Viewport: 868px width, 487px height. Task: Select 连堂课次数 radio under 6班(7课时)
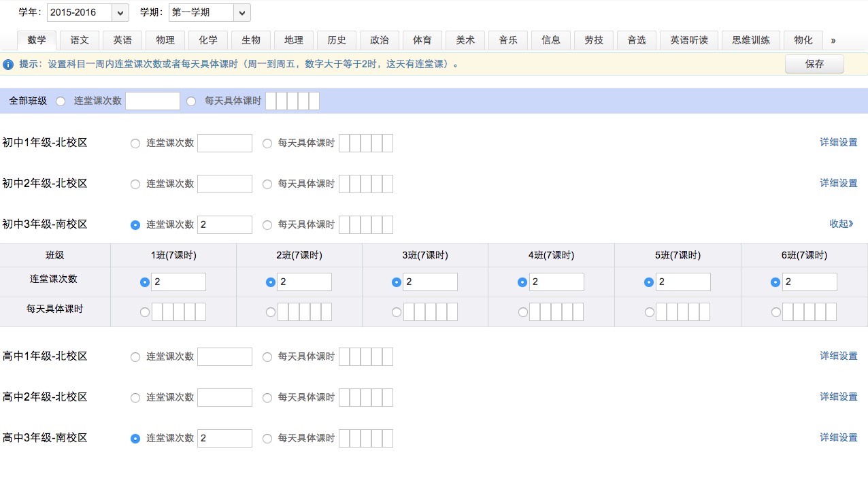[775, 282]
